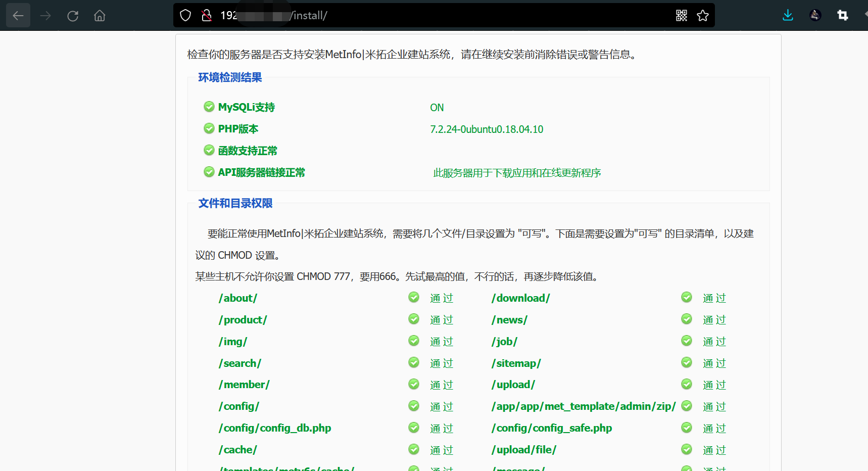Click the check icon in the /sitemap/ row
The width and height of the screenshot is (868, 471).
pyautogui.click(x=687, y=362)
